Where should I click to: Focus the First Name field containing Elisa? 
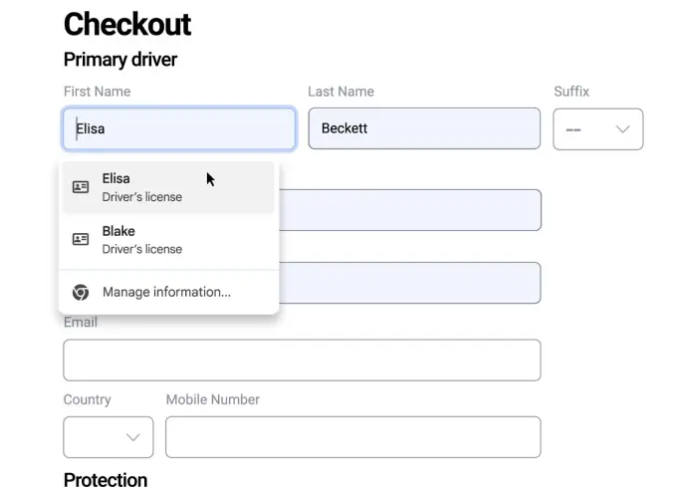pos(180,129)
